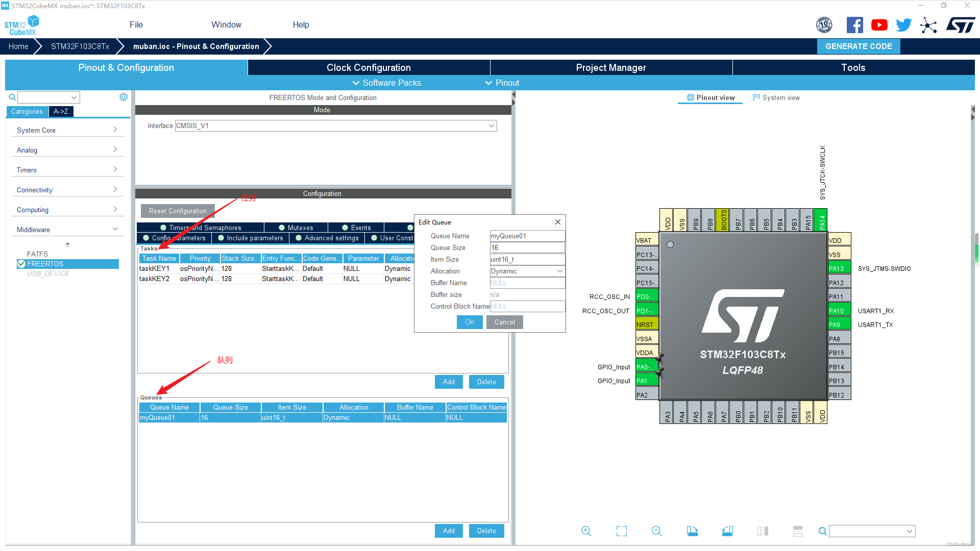Click Cancel in Edit Queue dialog
Screen dimensions: 980x551
[x=504, y=322]
